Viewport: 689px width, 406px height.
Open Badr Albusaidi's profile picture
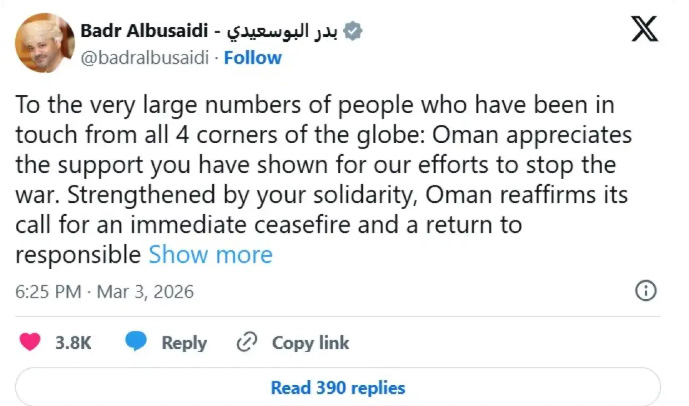click(45, 43)
